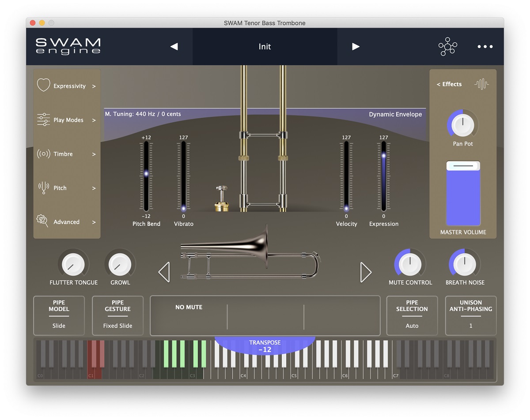Viewport: 530px width, 420px height.
Task: Click the C5 piano key
Action: click(x=294, y=373)
